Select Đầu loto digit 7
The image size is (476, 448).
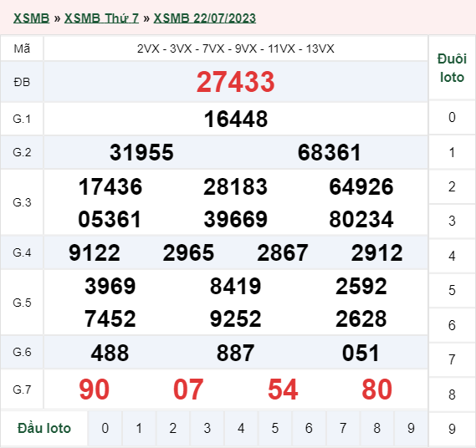[x=343, y=428]
